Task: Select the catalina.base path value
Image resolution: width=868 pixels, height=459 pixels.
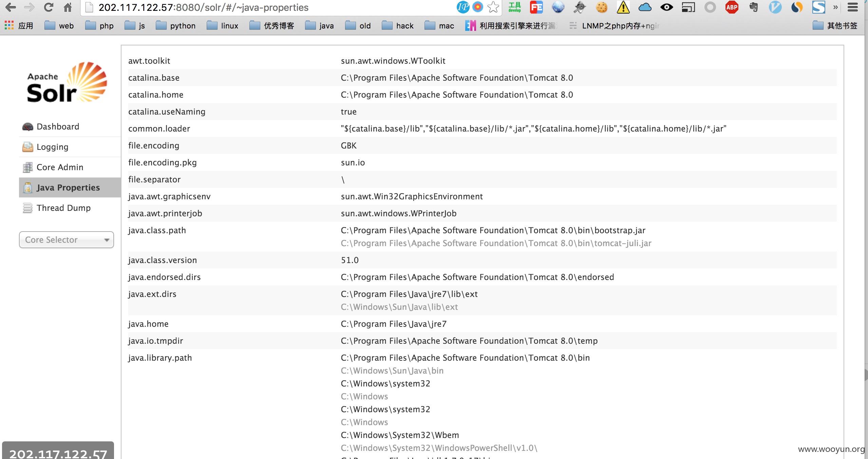Action: tap(457, 78)
